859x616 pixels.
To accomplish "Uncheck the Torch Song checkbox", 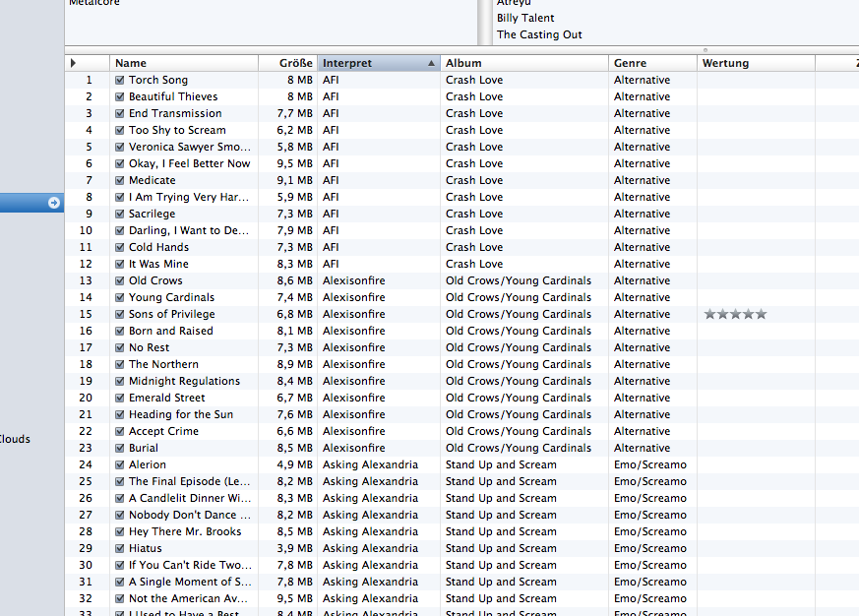I will [119, 80].
